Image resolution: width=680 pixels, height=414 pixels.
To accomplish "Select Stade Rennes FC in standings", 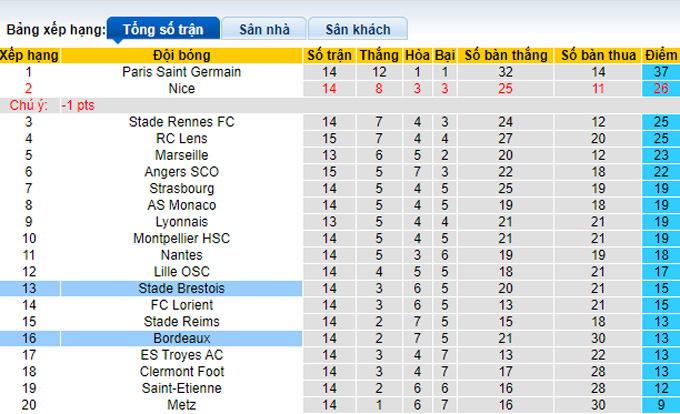I will tap(182, 122).
